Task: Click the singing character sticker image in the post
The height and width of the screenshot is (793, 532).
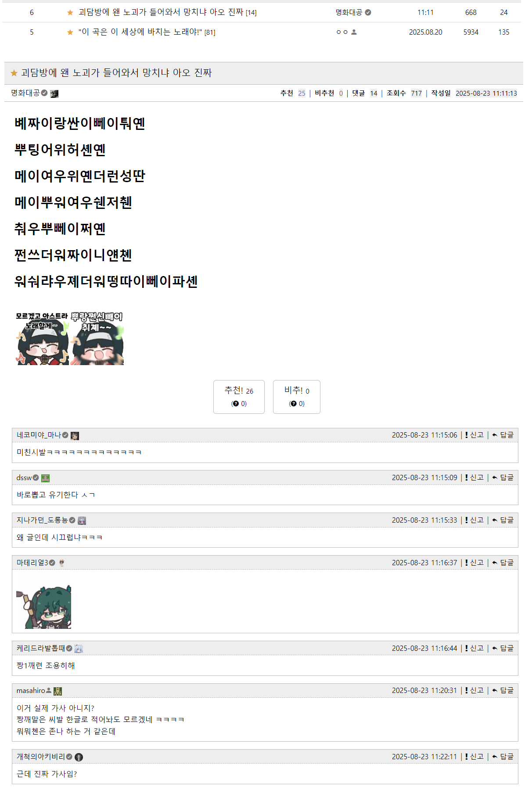Action: pos(69,338)
